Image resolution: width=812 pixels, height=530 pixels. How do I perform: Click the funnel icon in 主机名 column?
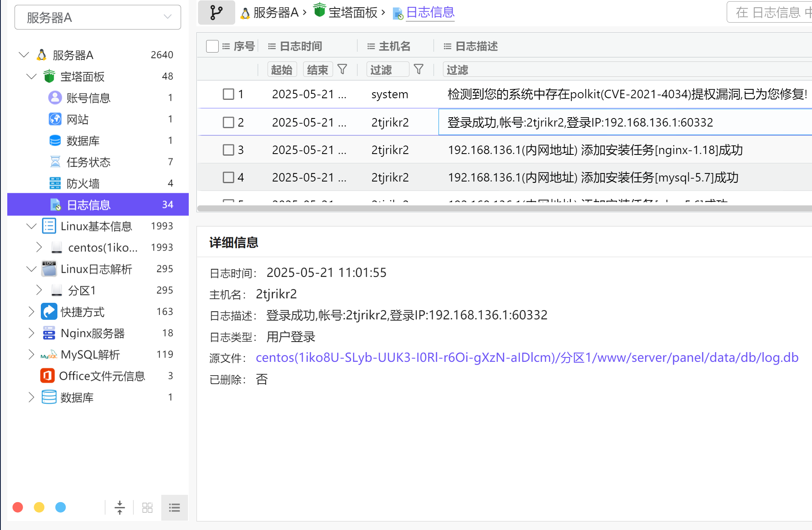(418, 70)
